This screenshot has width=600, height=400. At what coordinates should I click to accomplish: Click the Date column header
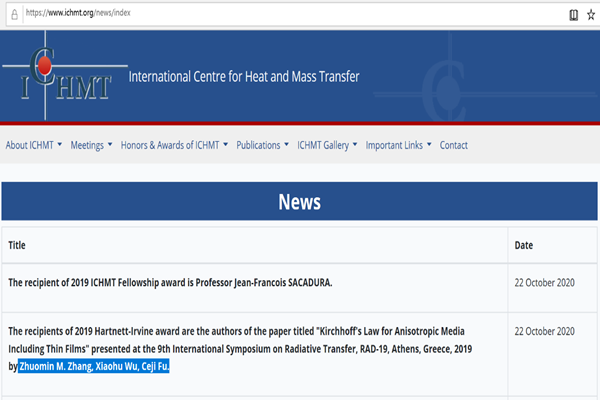524,245
